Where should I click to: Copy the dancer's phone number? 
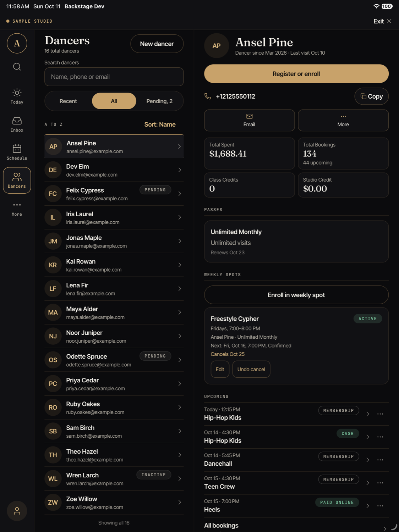pos(371,96)
